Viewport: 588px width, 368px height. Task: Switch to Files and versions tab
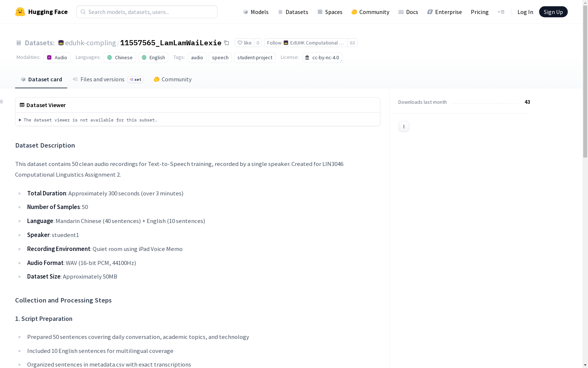pyautogui.click(x=108, y=79)
